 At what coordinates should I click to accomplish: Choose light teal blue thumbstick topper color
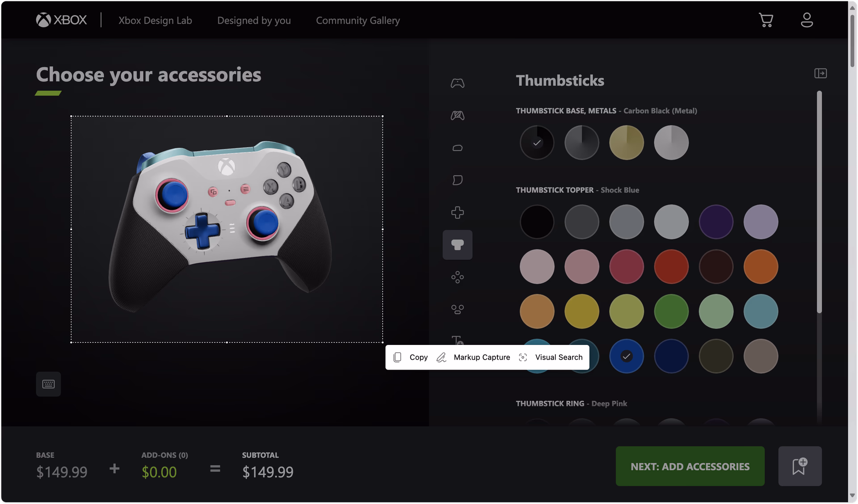[761, 311]
